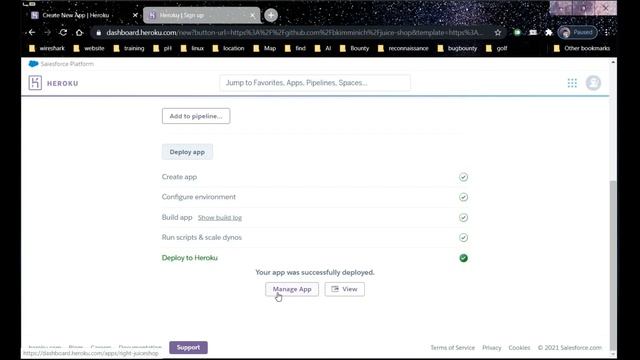Open the golf bookmark folder
This screenshot has height=360, width=640.
coord(497,48)
